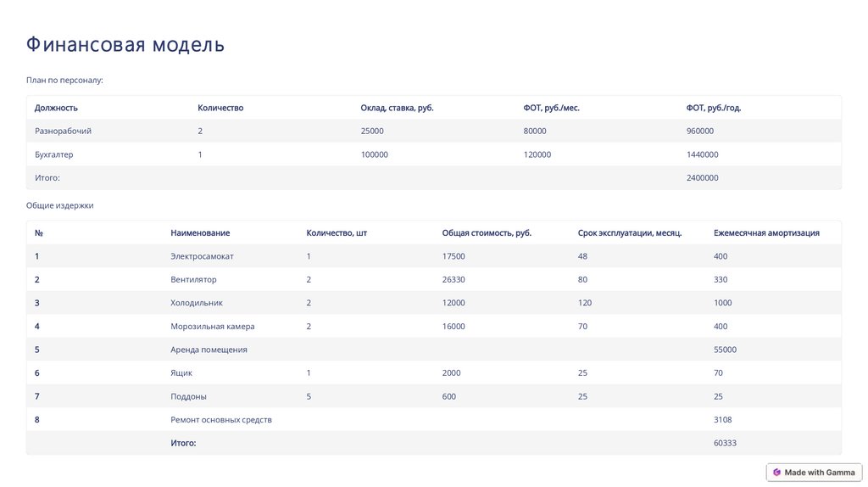The image size is (868, 487).
Task: Select the Электросамокат item cell
Action: tap(202, 256)
